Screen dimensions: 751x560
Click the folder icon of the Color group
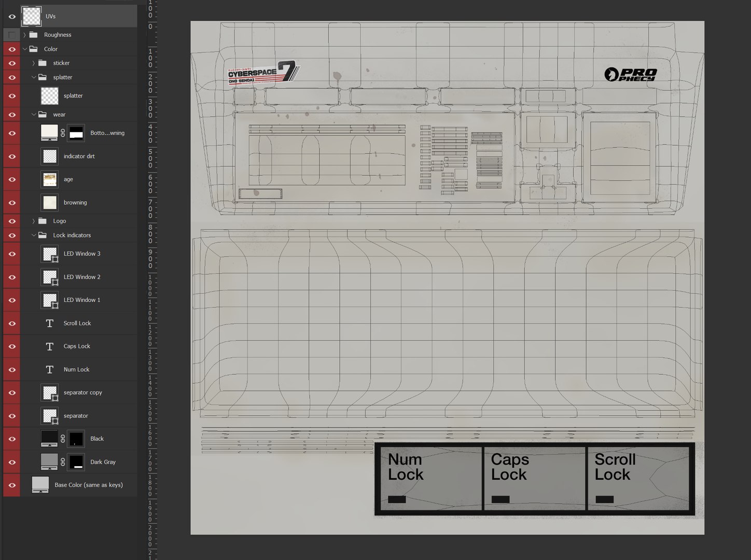(34, 49)
